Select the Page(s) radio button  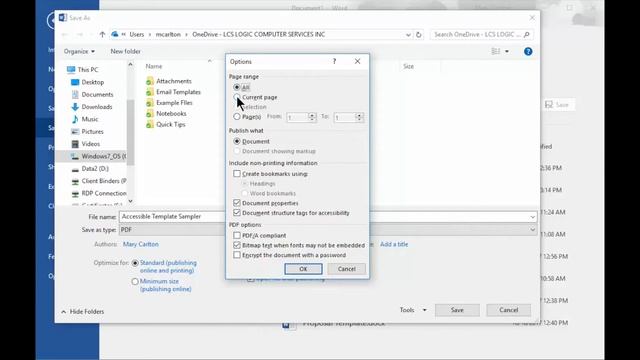point(237,117)
